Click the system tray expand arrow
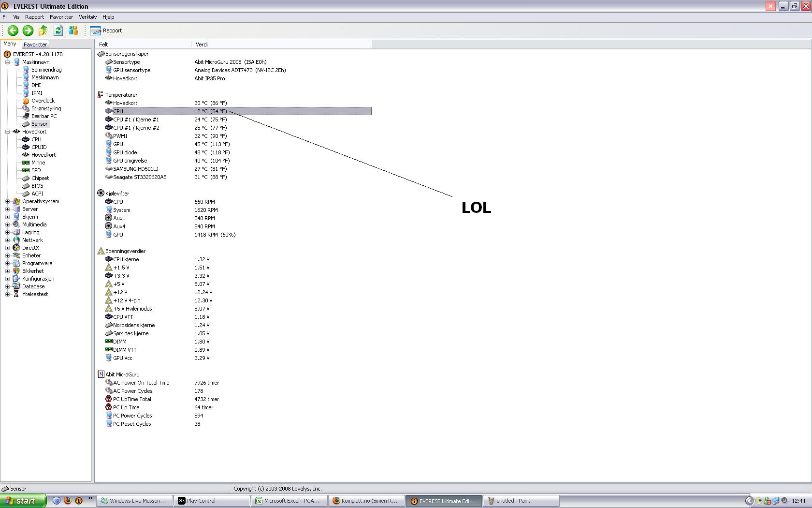Viewport: 812px width, 508px height. (x=749, y=501)
